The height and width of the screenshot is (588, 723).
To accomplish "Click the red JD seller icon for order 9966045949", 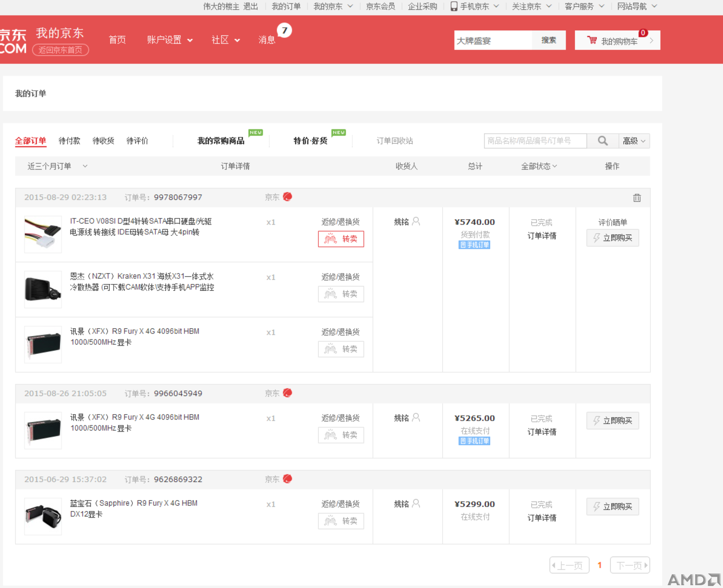I will coord(288,393).
